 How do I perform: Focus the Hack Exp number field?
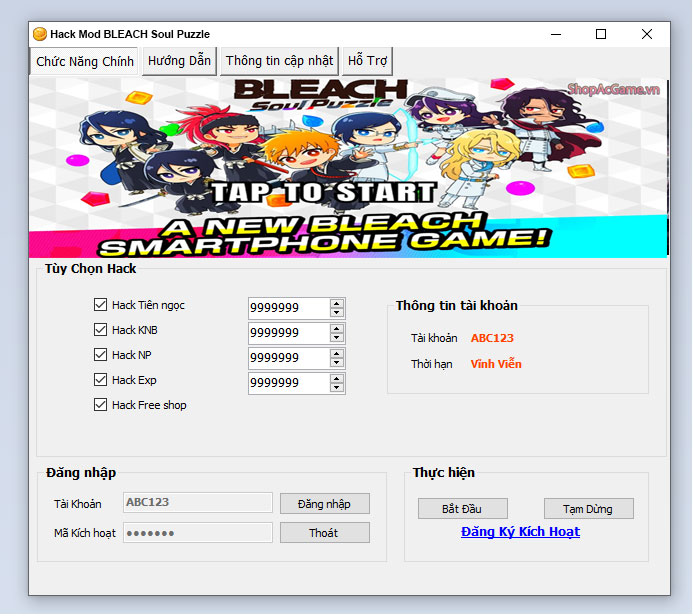click(289, 383)
